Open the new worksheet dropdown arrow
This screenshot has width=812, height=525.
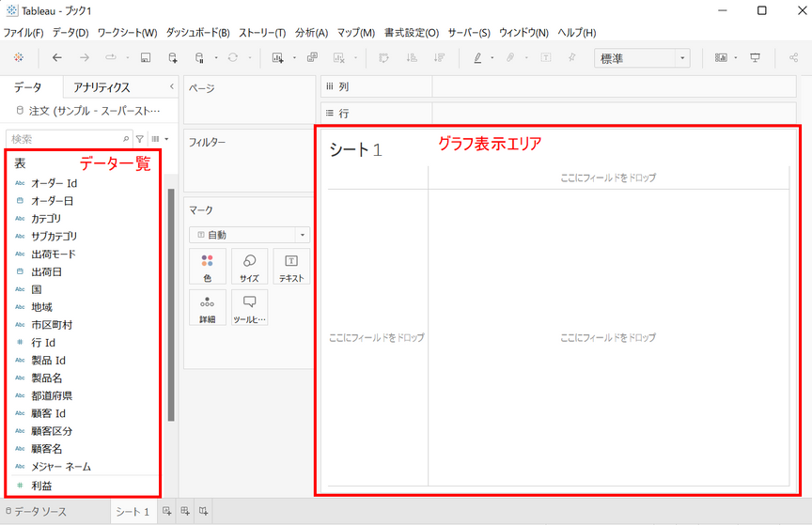click(x=295, y=58)
